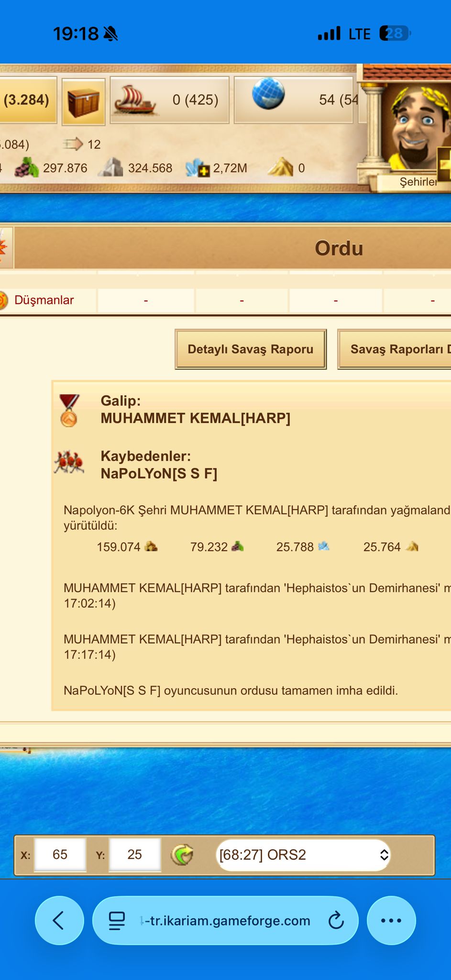451x980 pixels.
Task: Tap the 17:02:14 Hephaistos miracle entry
Action: click(x=257, y=595)
